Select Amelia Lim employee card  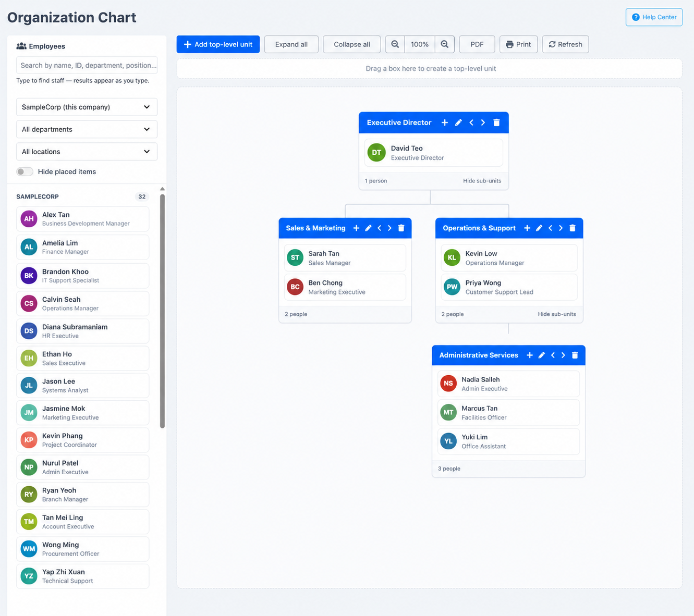pos(82,247)
